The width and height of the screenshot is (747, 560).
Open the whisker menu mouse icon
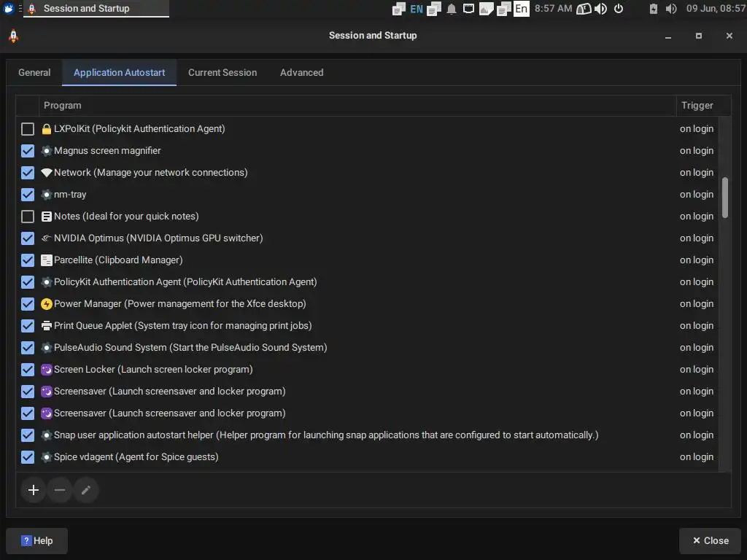(9, 9)
